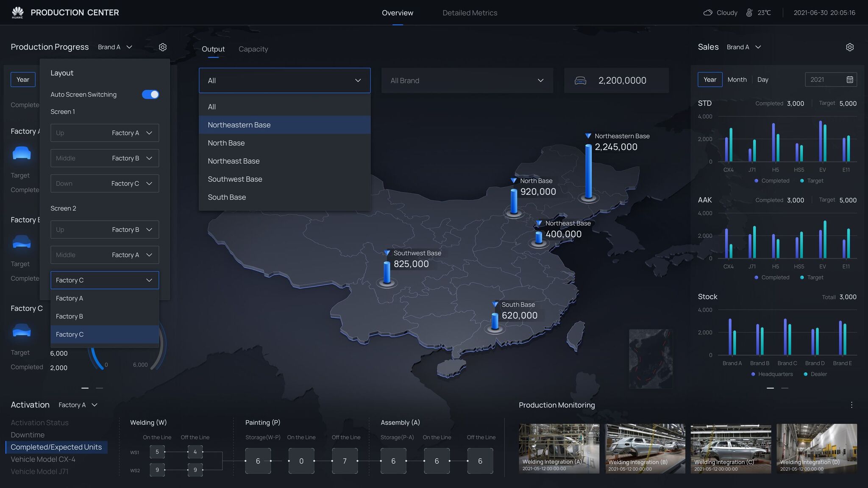
Task: Toggle Auto Screen Switching switch
Action: pos(150,94)
